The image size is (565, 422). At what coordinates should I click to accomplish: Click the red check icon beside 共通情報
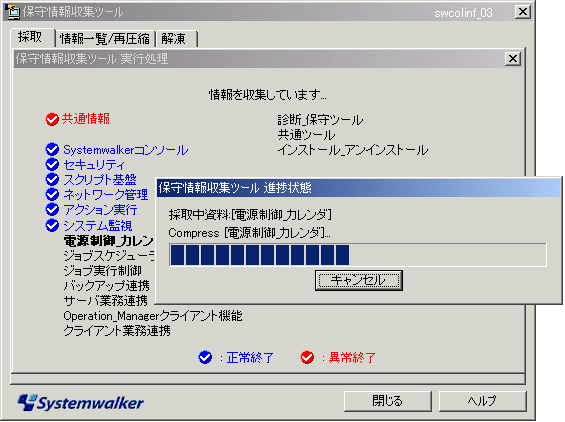click(x=52, y=119)
